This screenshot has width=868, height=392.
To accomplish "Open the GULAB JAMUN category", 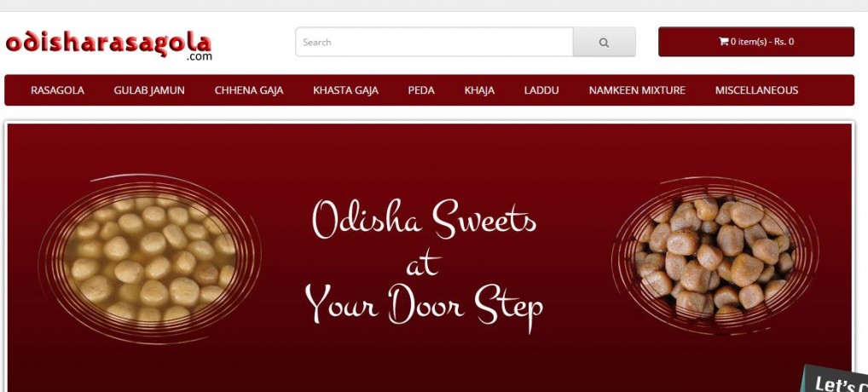I will [149, 90].
